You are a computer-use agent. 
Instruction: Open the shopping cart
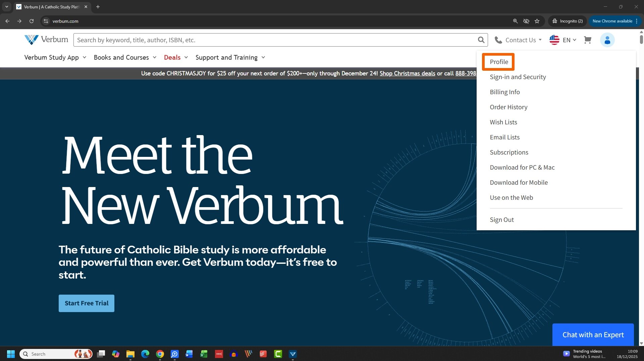tap(587, 40)
